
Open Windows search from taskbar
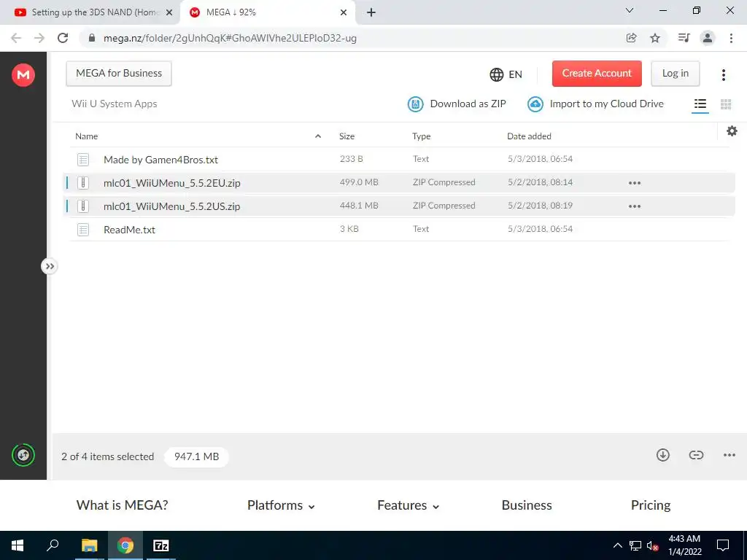point(53,545)
